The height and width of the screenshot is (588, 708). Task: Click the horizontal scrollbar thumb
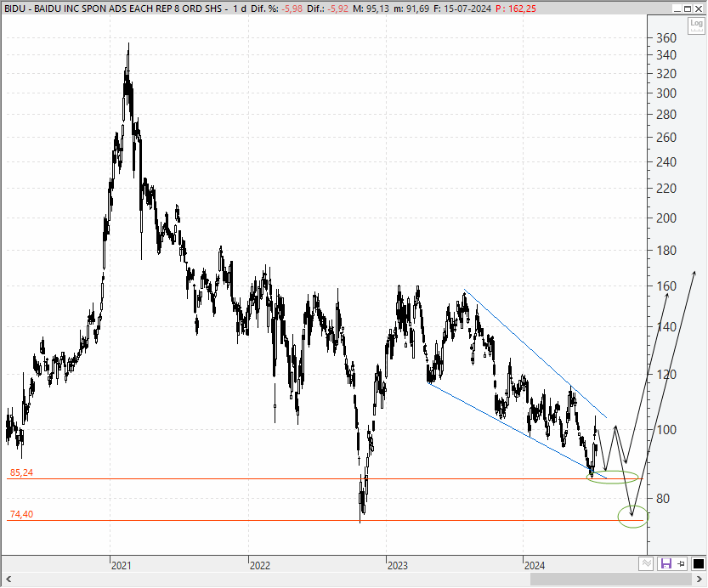(611, 579)
